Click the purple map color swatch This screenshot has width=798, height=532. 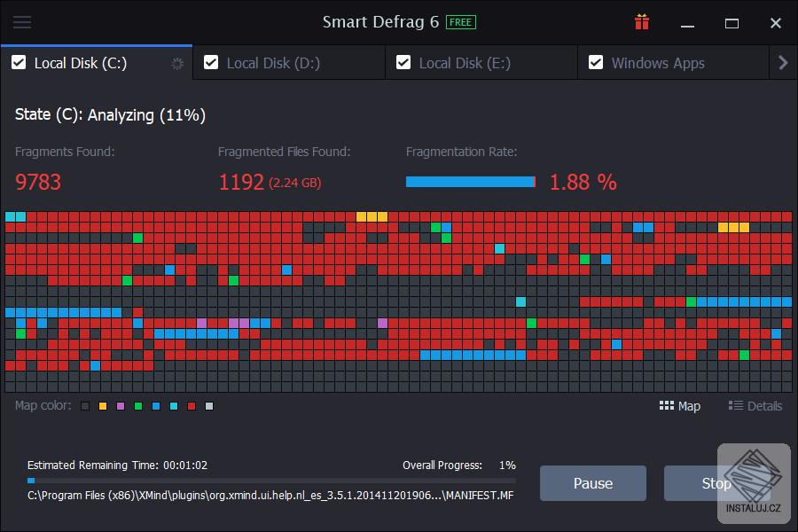[x=121, y=406]
